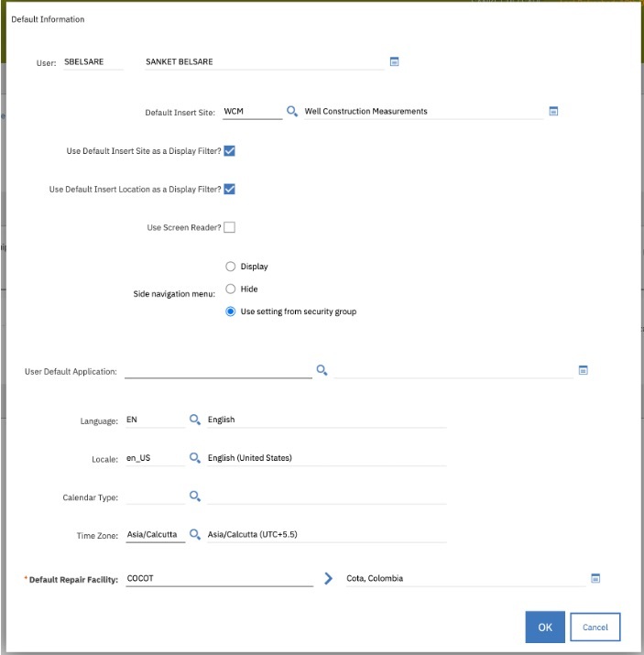Choose Use setting from security group
The image size is (644, 655).
(231, 311)
